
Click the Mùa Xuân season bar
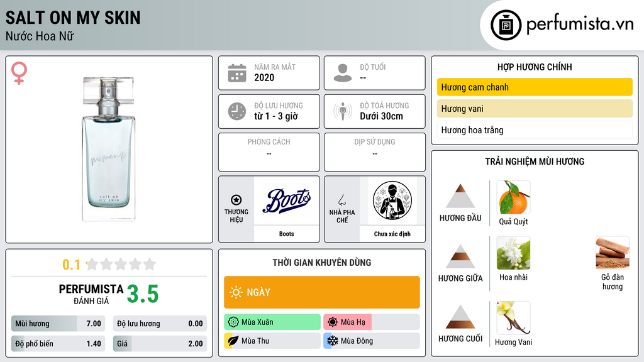(x=272, y=322)
